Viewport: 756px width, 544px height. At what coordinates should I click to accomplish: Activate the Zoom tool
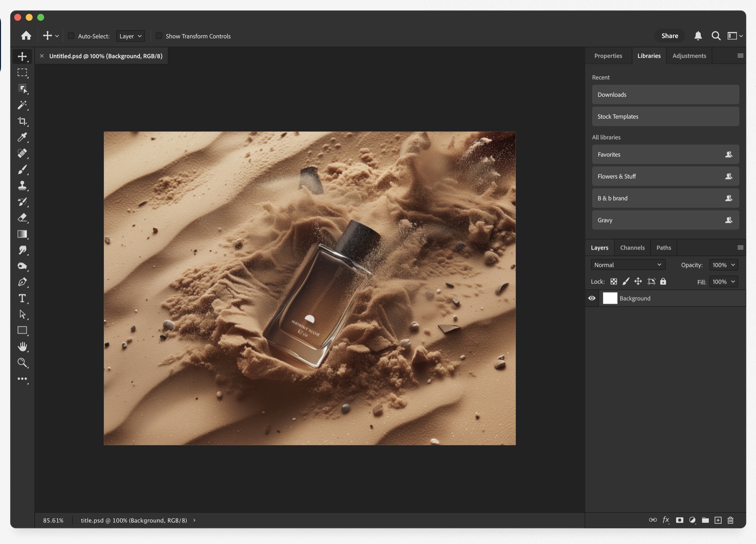click(22, 363)
